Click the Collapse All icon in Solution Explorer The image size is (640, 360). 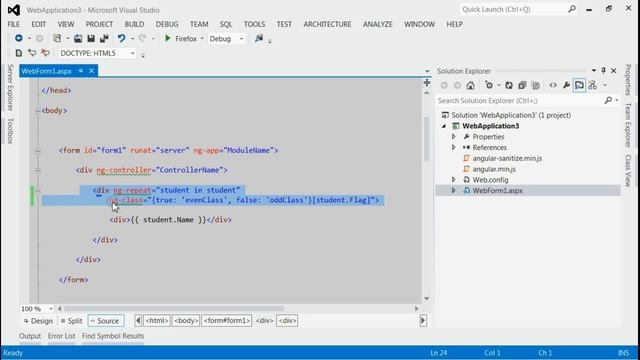point(522,85)
